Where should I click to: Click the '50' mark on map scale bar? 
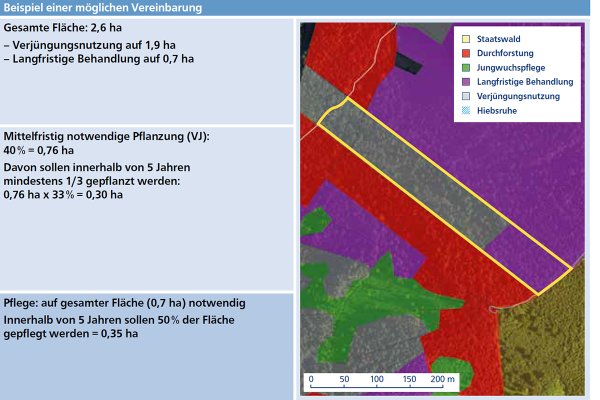tap(344, 379)
